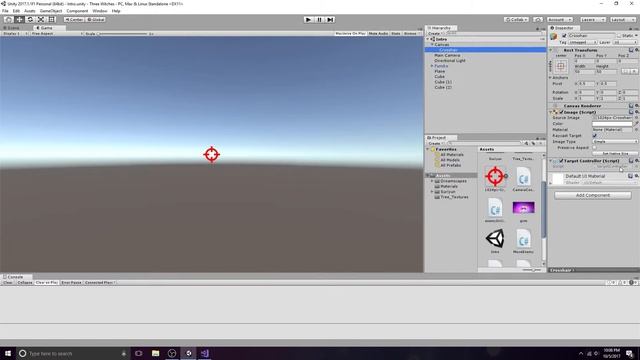Switch to the Game tab

tap(49, 28)
